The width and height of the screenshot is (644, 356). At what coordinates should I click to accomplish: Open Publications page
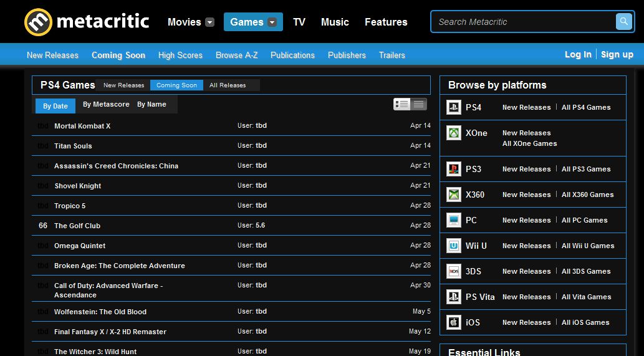click(x=292, y=55)
